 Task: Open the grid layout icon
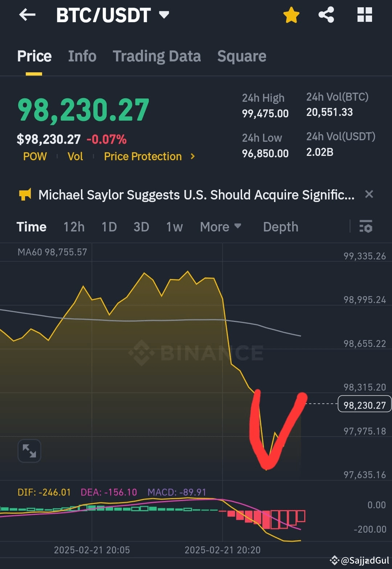(x=364, y=15)
